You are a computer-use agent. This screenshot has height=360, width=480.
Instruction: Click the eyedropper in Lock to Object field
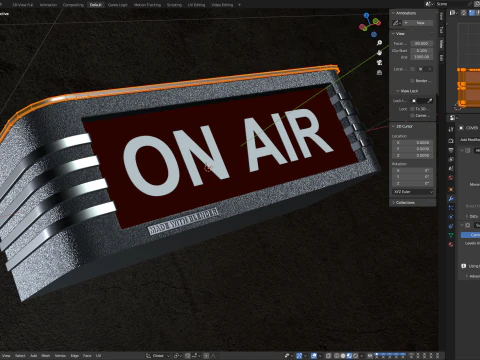pyautogui.click(x=429, y=101)
